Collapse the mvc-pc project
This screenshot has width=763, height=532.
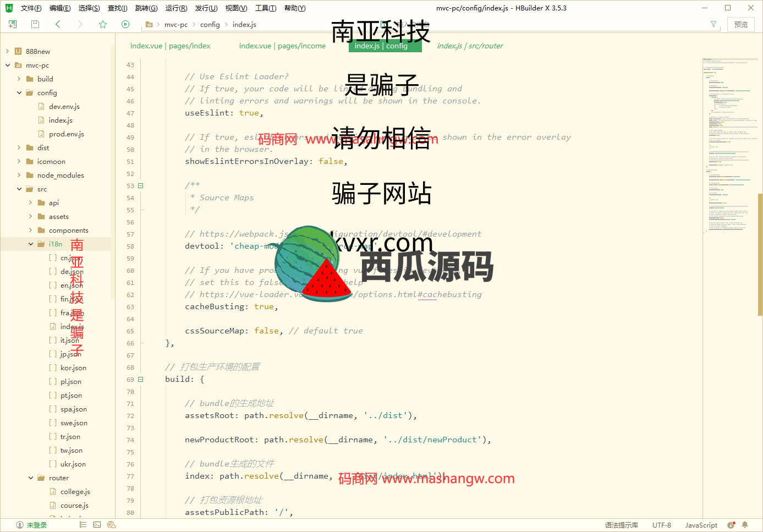pyautogui.click(x=8, y=65)
